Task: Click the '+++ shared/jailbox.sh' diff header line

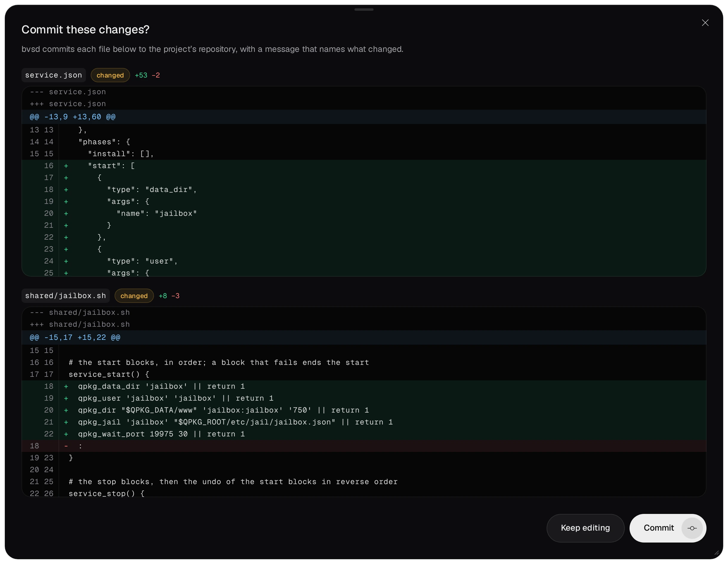Action: pyautogui.click(x=364, y=324)
